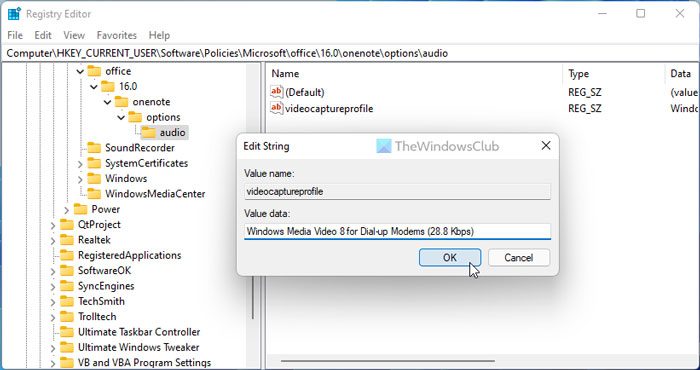700x370 pixels.
Task: Click the onenote folder icon
Action: (x=121, y=102)
